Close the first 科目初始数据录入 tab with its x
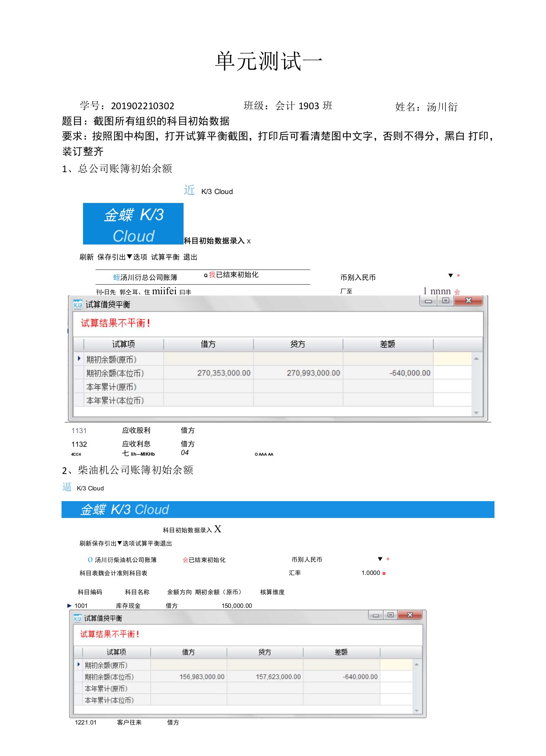Screen dimensions: 546x756 249,241
